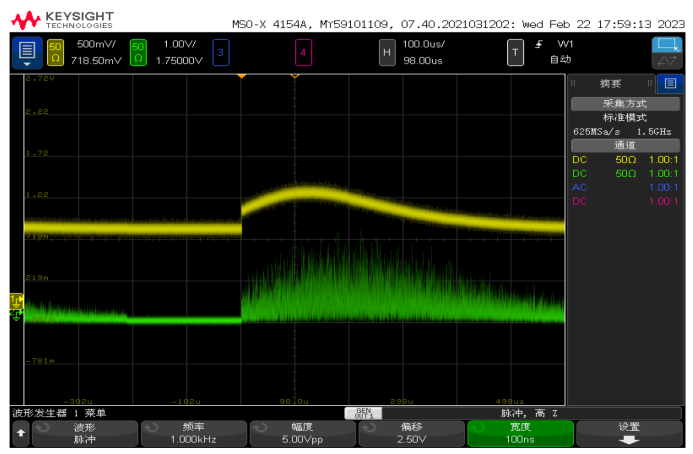
Task: Open trigger T settings
Action: click(515, 50)
